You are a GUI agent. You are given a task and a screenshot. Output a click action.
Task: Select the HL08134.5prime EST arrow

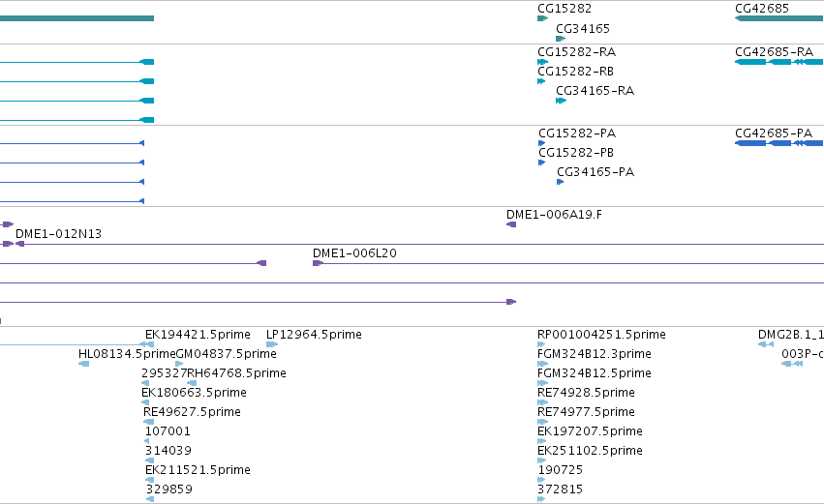(x=83, y=364)
